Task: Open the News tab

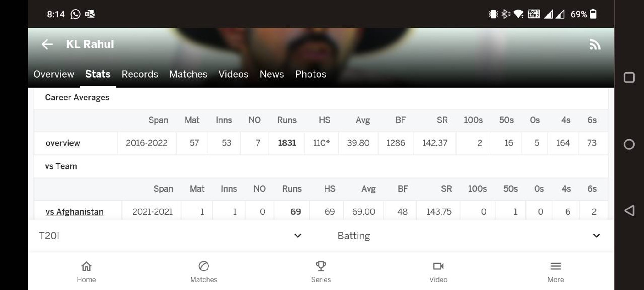Action: [x=272, y=74]
